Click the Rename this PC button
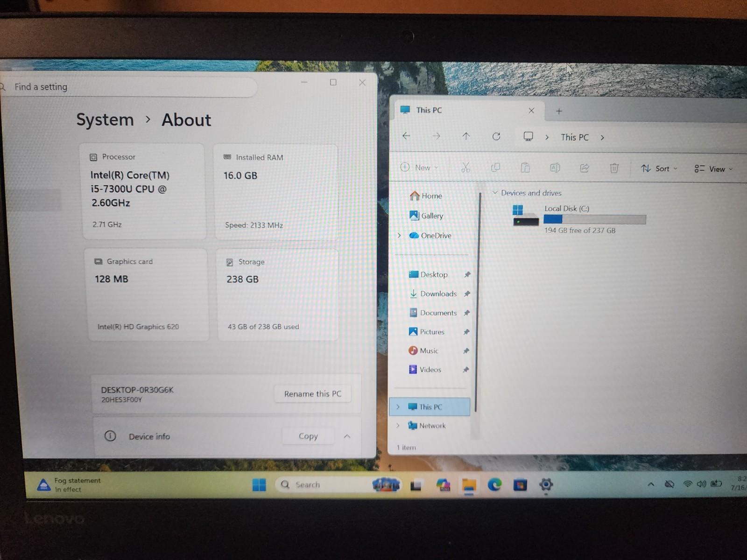747x560 pixels. point(313,393)
